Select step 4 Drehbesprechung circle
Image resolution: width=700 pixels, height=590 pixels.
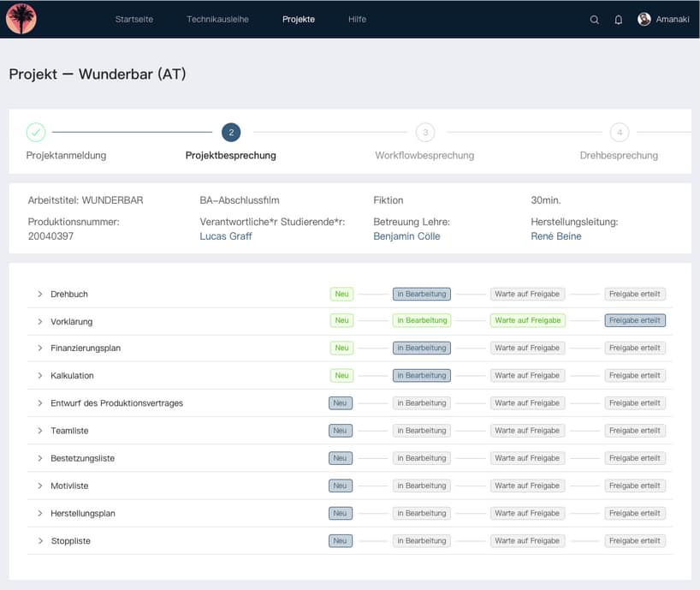tap(620, 132)
